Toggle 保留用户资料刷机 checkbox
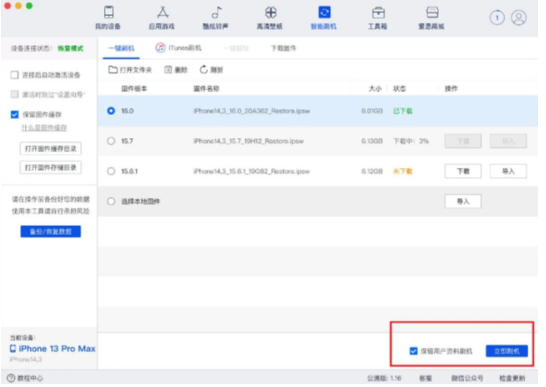Viewport: 546px width, 387px height. click(x=414, y=352)
